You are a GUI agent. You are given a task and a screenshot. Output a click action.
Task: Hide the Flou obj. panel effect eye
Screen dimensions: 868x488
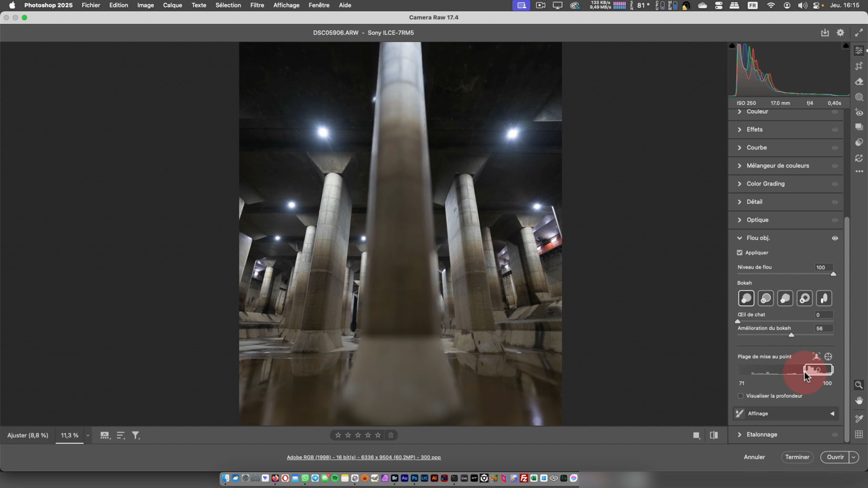(x=835, y=238)
